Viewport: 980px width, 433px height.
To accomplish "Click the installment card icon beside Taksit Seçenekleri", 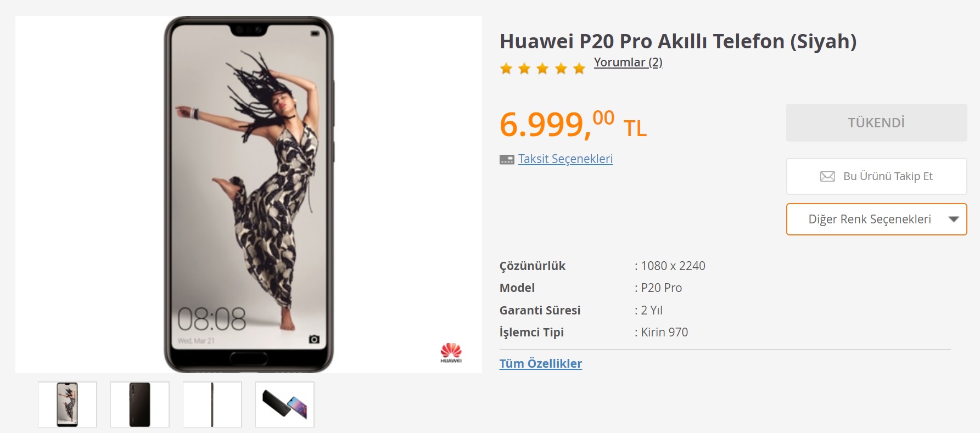I will point(507,160).
